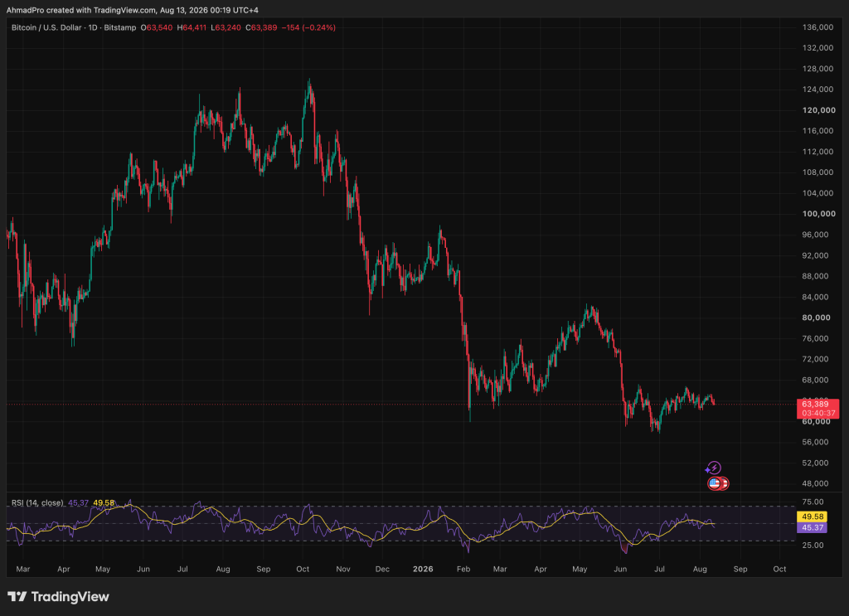Viewport: 849px width, 616px height.
Task: Click the 108,000 price scale label
Action: pos(817,172)
